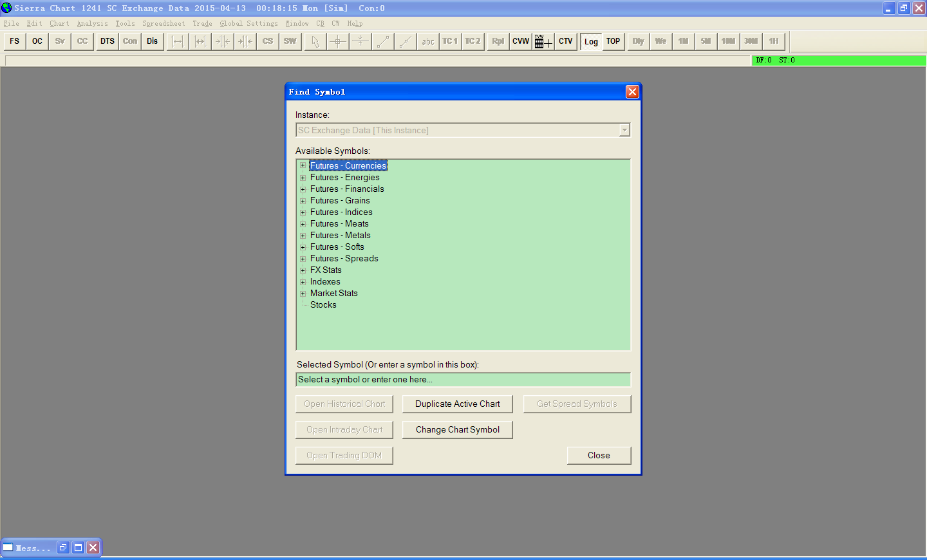Expand the Futures - Indices node
This screenshot has width=927, height=560.
[303, 212]
